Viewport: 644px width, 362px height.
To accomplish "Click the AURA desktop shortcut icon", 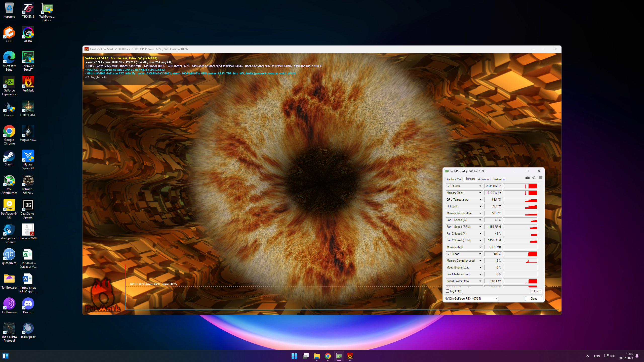I will (x=28, y=33).
